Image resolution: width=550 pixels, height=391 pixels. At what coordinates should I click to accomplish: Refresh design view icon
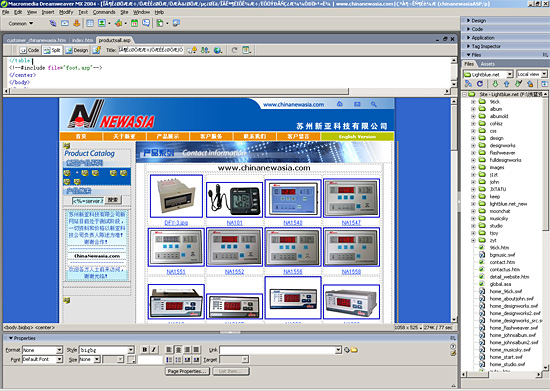(234, 50)
